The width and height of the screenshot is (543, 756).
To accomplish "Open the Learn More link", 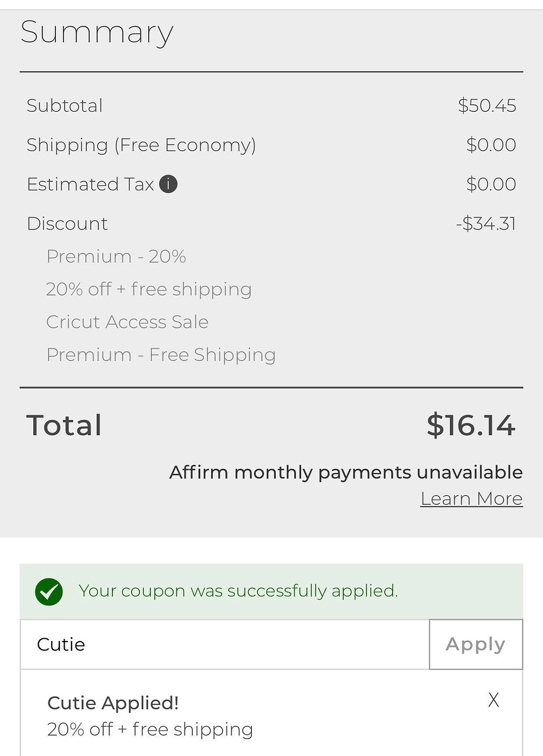I will (x=471, y=498).
